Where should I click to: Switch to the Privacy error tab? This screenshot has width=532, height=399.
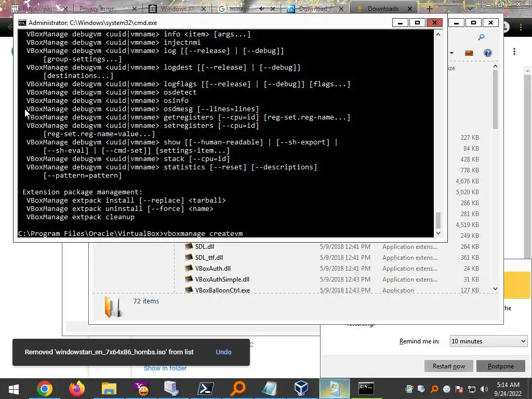97,9
